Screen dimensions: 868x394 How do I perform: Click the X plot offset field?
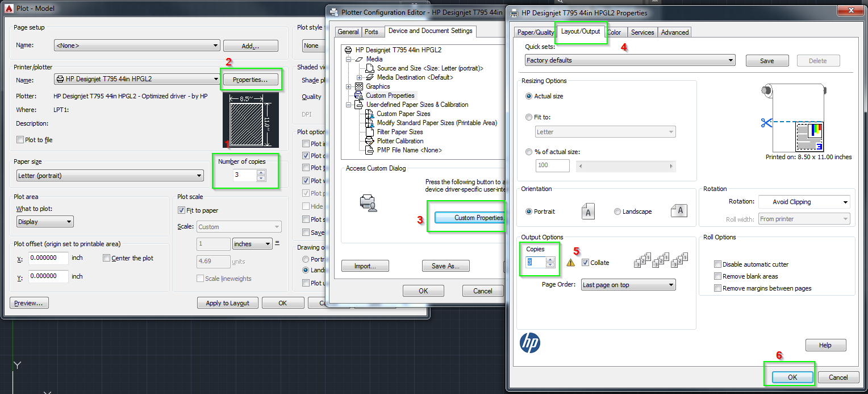coord(48,258)
